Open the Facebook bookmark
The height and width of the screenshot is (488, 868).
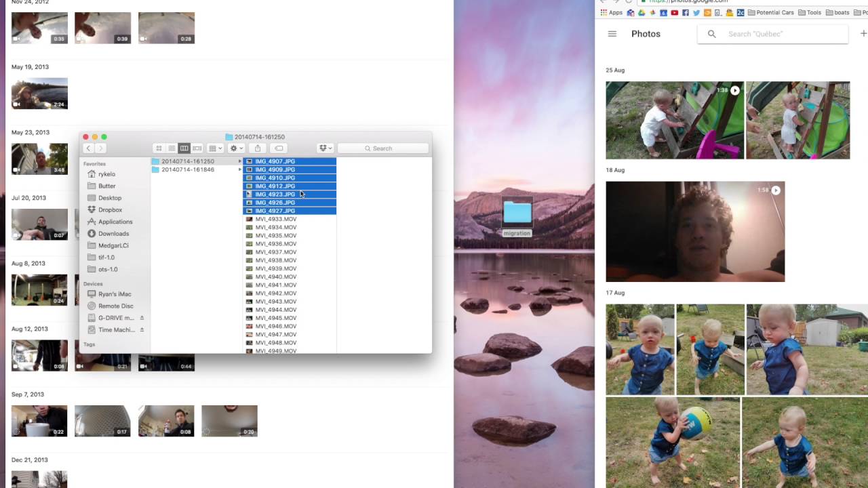point(686,12)
